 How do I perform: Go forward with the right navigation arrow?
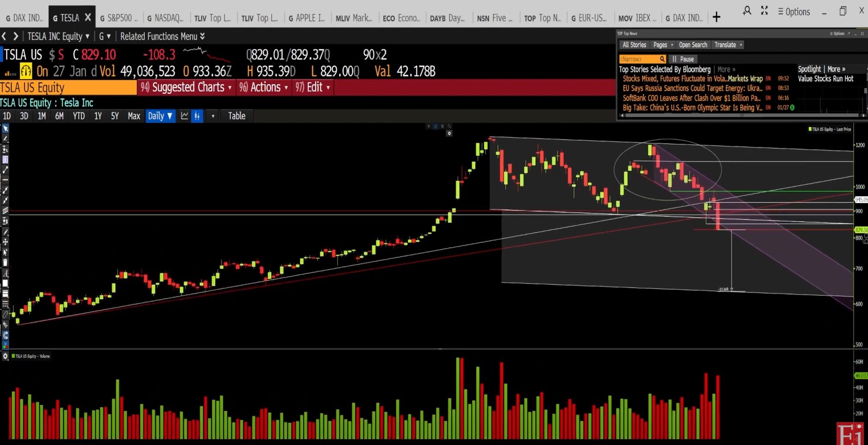point(16,36)
